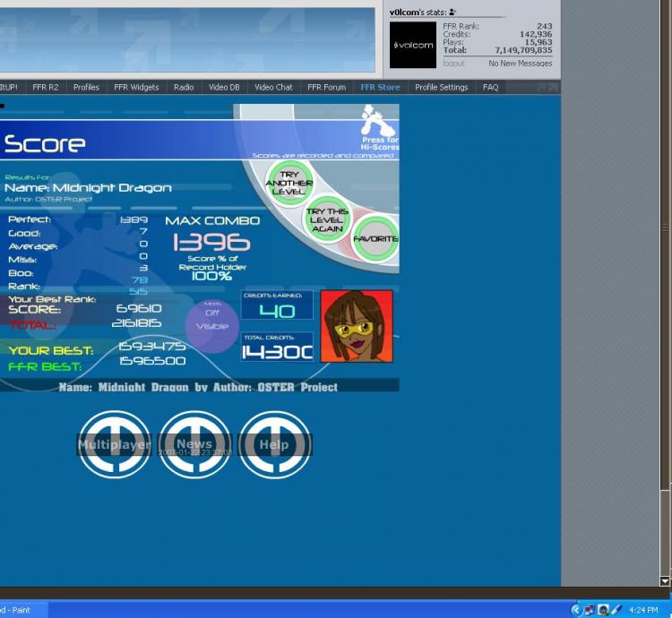Click the network icon in system tray

click(589, 610)
